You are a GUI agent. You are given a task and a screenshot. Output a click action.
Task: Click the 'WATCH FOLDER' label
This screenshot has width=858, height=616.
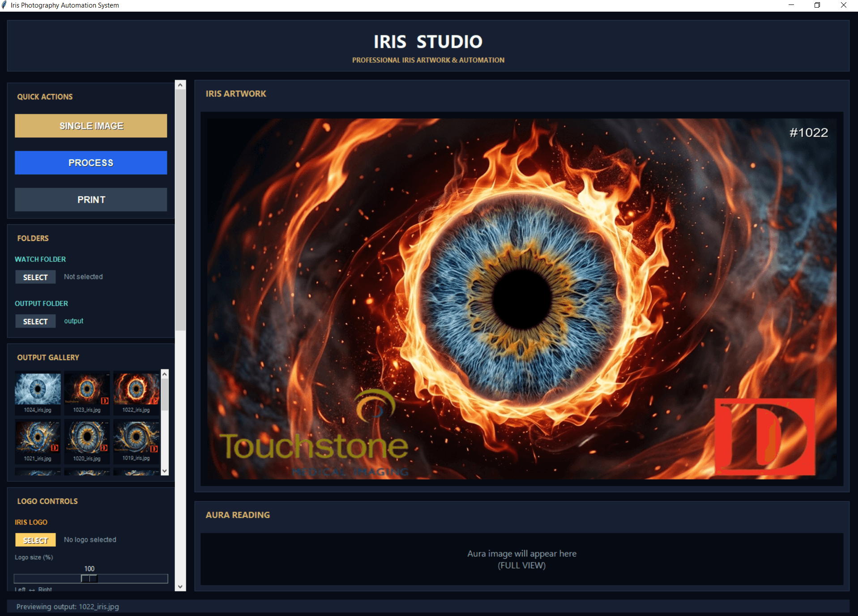pos(40,259)
